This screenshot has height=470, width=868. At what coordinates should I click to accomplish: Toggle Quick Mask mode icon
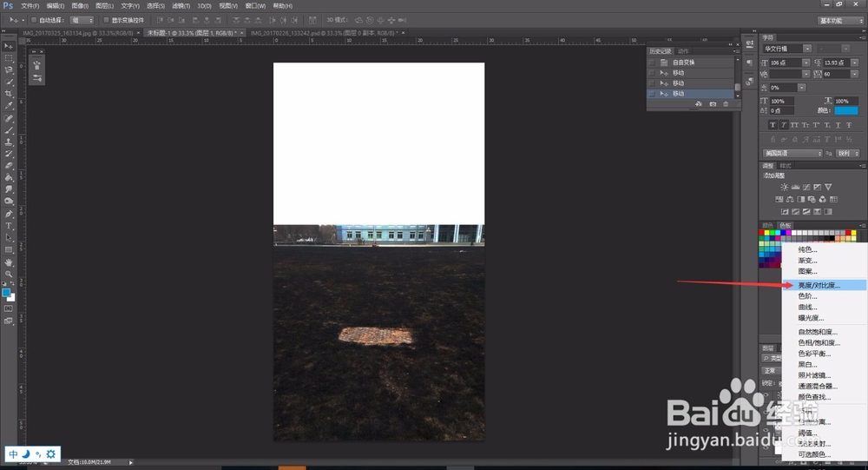point(9,308)
